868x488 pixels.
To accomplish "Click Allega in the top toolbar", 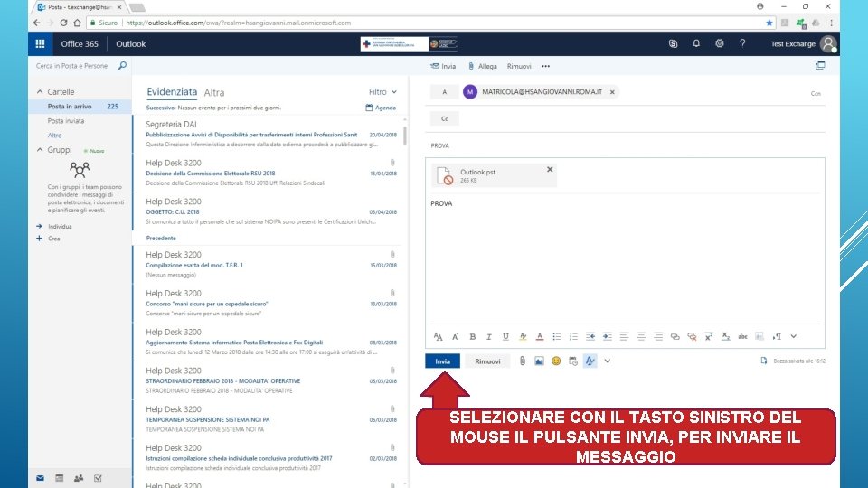I will pyautogui.click(x=482, y=66).
